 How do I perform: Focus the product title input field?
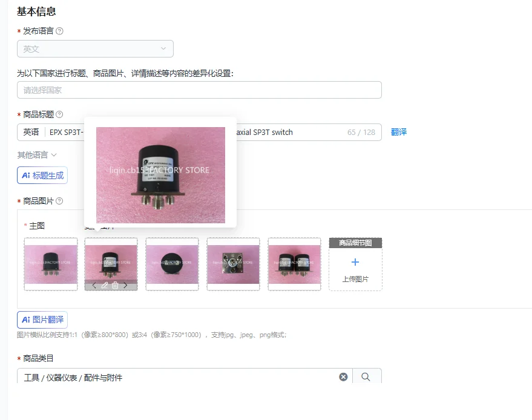click(x=200, y=133)
